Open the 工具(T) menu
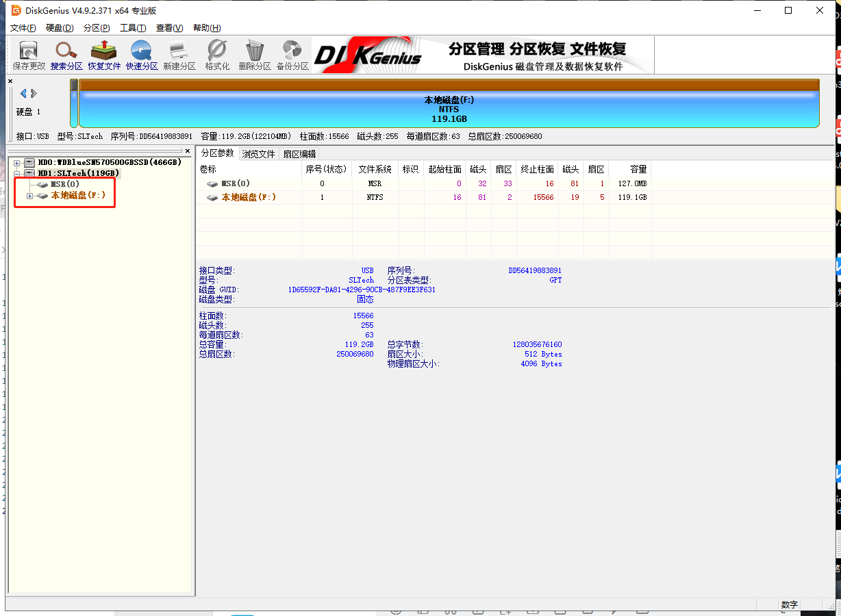 pos(133,28)
